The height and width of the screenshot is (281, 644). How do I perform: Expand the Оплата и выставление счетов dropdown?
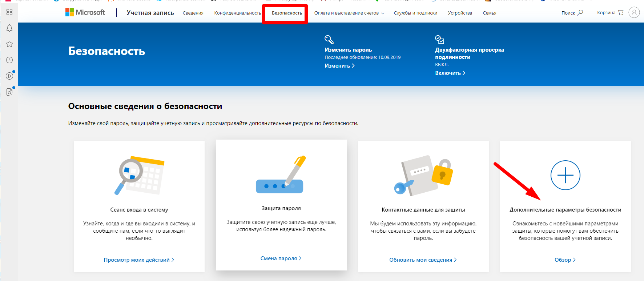point(349,13)
